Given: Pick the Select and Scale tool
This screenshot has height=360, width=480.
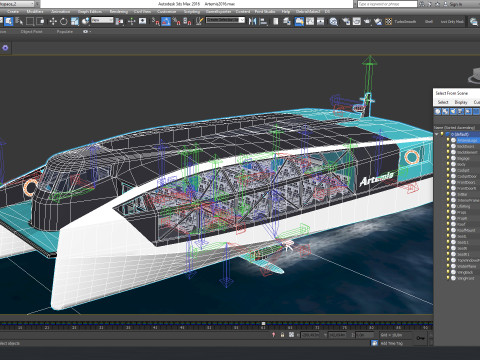Looking at the screenshot, I should point(75,21).
